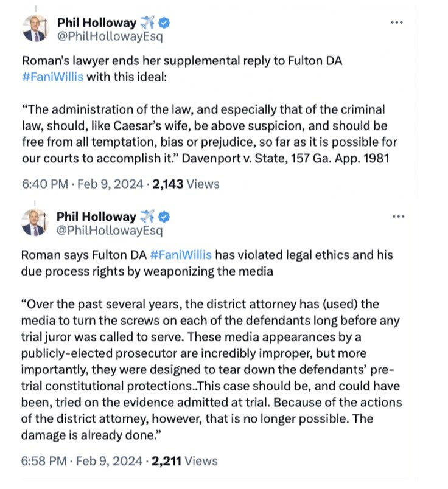The height and width of the screenshot is (489, 448).
Task: Click the Phil Holloway name on second tweet
Action: point(96,217)
